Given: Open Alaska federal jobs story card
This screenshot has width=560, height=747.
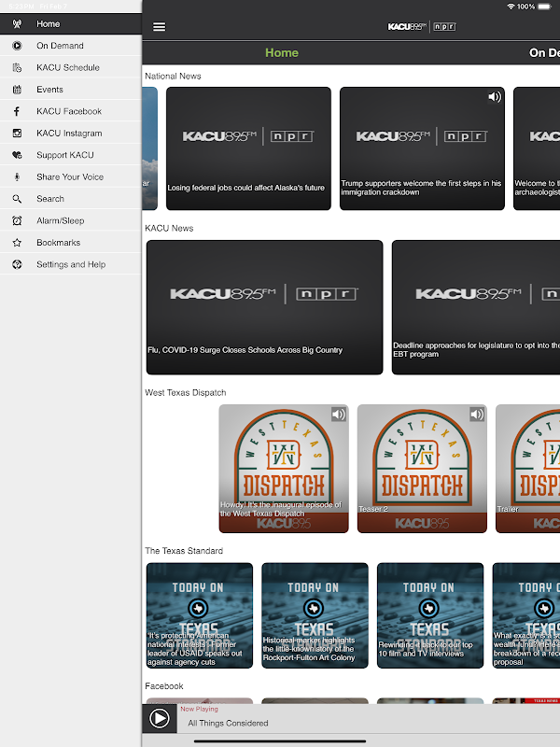Looking at the screenshot, I should [248, 148].
